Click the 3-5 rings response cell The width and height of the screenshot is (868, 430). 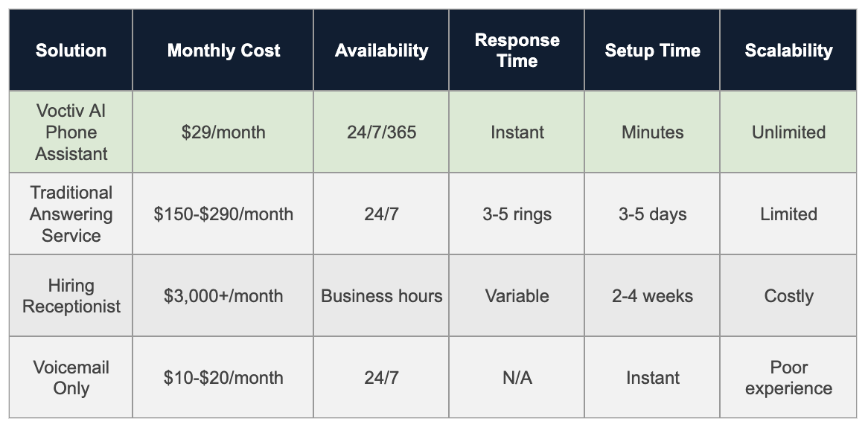pyautogui.click(x=517, y=214)
